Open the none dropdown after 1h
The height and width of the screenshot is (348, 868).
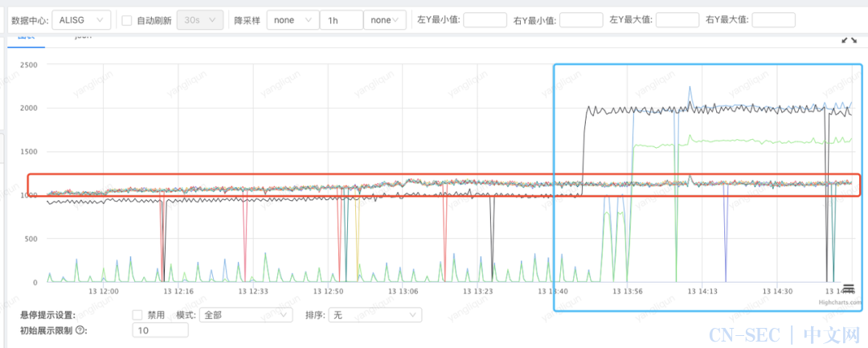(x=384, y=20)
